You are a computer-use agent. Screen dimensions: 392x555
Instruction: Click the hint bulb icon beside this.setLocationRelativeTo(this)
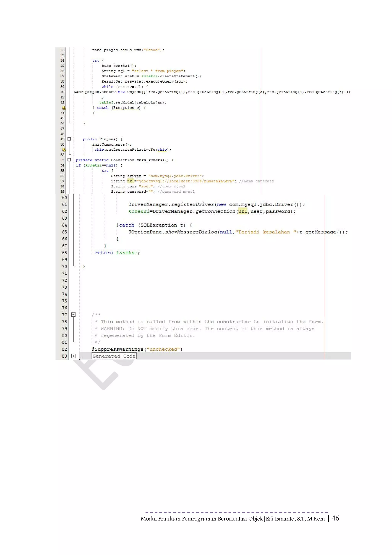pos(64,150)
